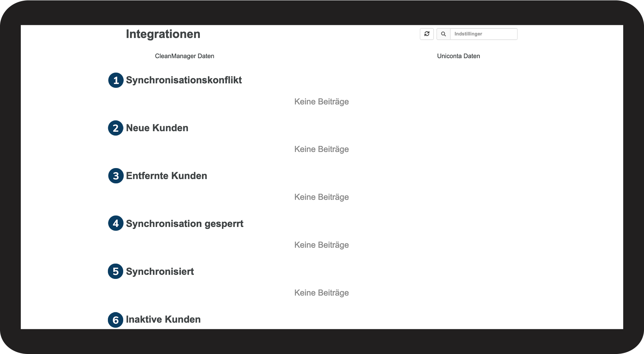Click the number 1 badge icon
644x354 pixels.
116,80
